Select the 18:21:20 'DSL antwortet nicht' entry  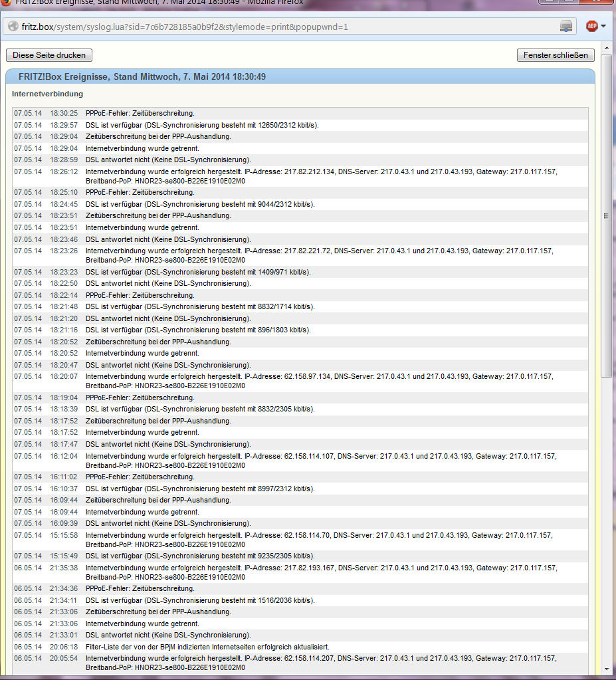point(300,318)
